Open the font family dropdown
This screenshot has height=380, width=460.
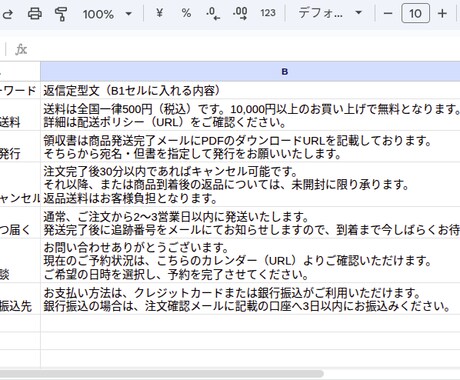pos(330,13)
